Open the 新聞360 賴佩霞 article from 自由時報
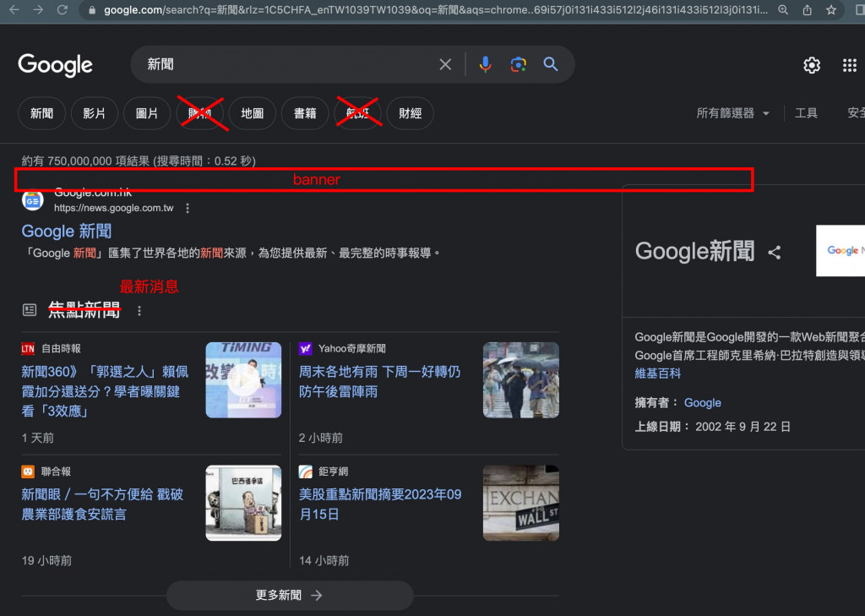The width and height of the screenshot is (865, 616). pos(105,391)
